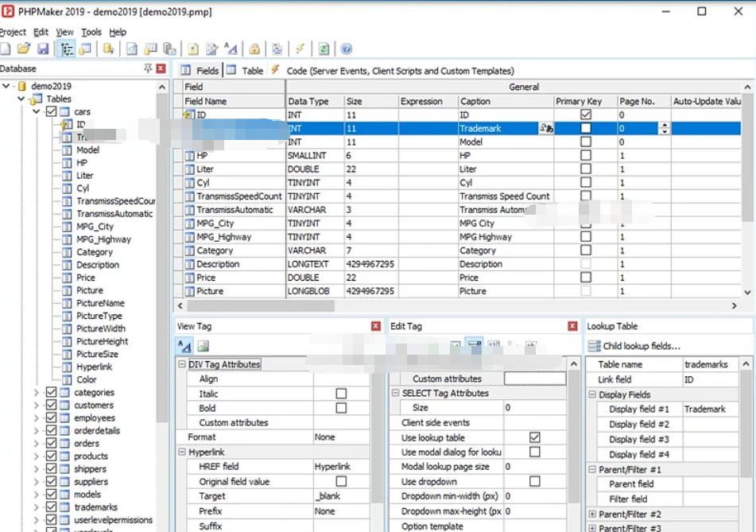Open the Tools menu
This screenshot has height=532, width=756.
(x=91, y=33)
